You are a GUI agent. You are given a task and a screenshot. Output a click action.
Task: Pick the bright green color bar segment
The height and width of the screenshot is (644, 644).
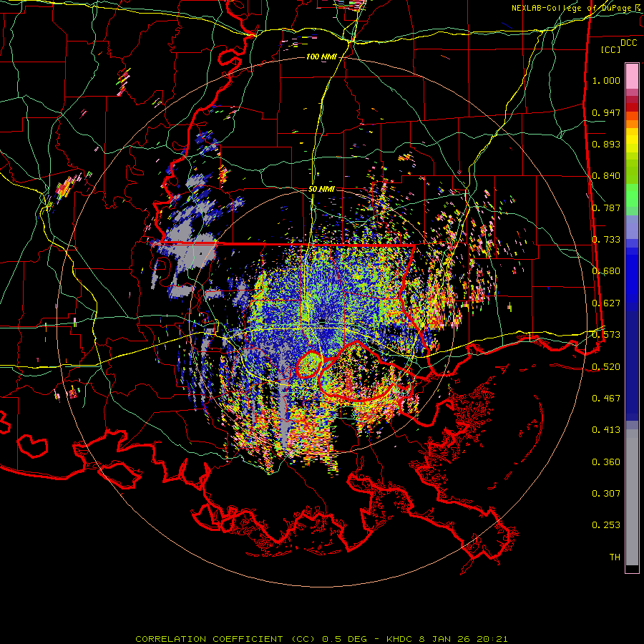632,195
